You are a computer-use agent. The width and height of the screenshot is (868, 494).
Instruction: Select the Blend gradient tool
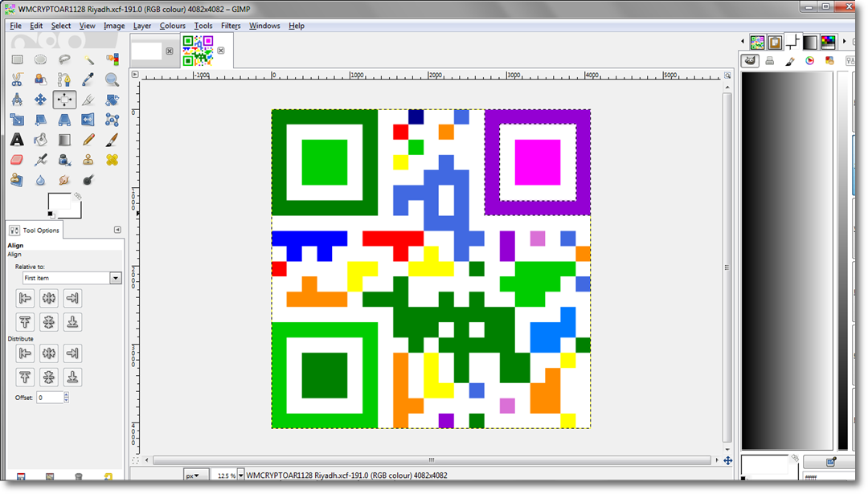tap(64, 140)
